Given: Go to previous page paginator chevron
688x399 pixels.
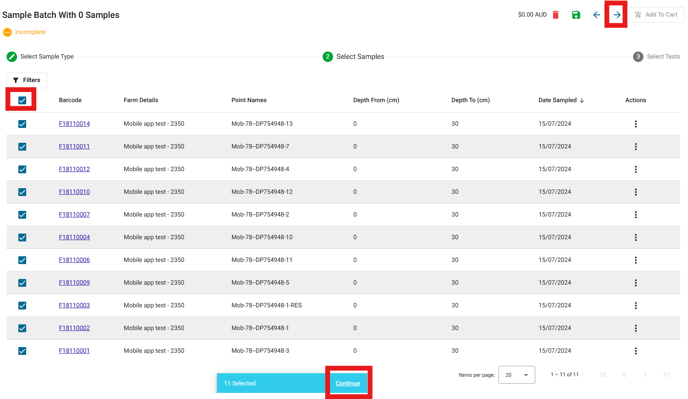Looking at the screenshot, I should [x=624, y=374].
